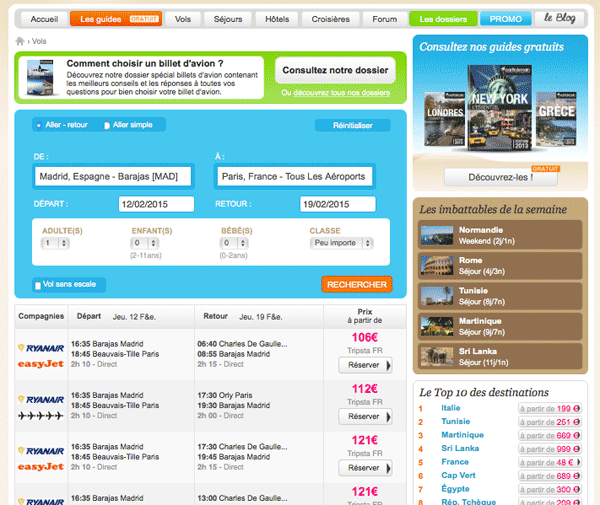Screen dimensions: 600x505
Task: Click the Vols breadcrumb link
Action: pos(39,41)
